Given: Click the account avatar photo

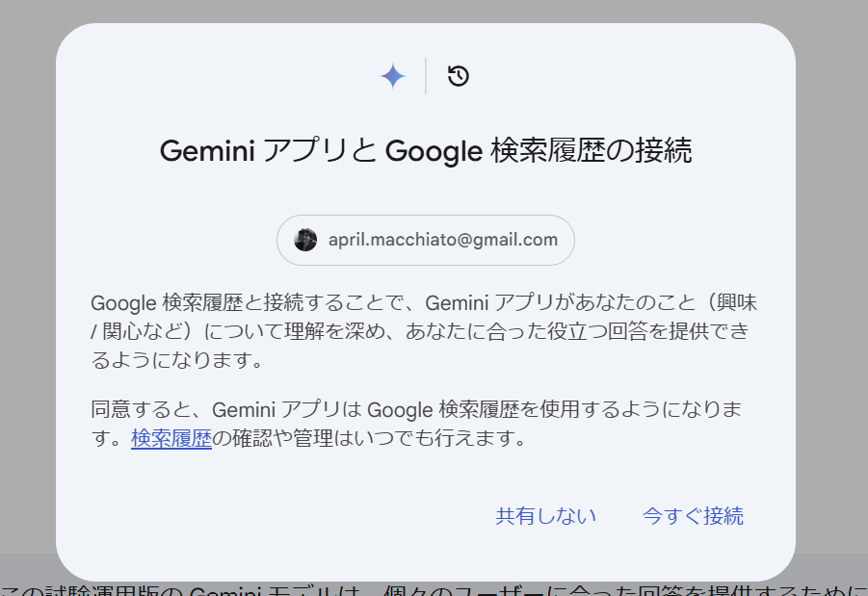Looking at the screenshot, I should point(305,240).
